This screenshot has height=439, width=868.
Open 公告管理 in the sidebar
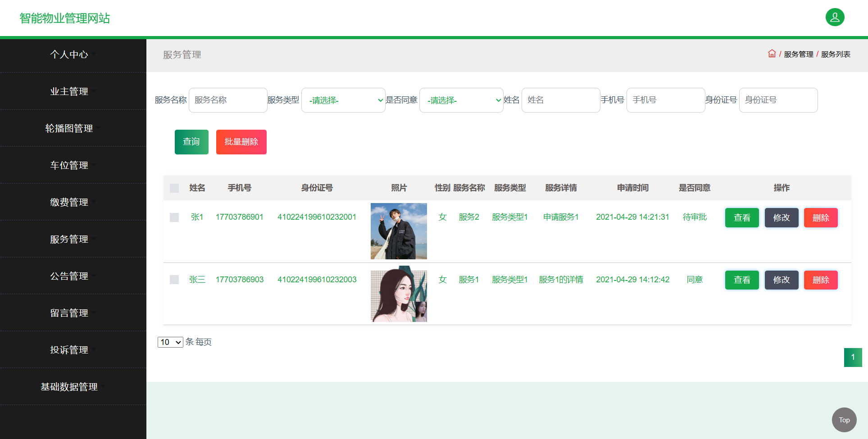(x=70, y=276)
